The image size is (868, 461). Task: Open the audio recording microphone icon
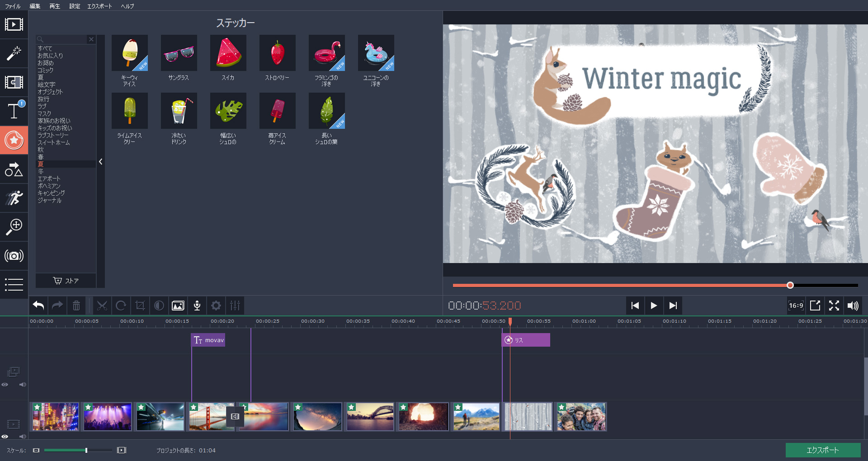[x=197, y=306]
